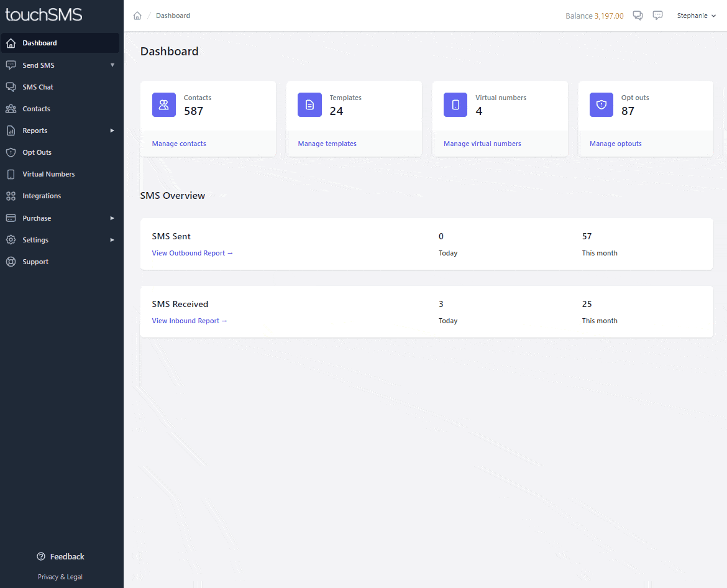The image size is (727, 588).
Task: Expand the Reports submenu arrow
Action: pyautogui.click(x=112, y=131)
